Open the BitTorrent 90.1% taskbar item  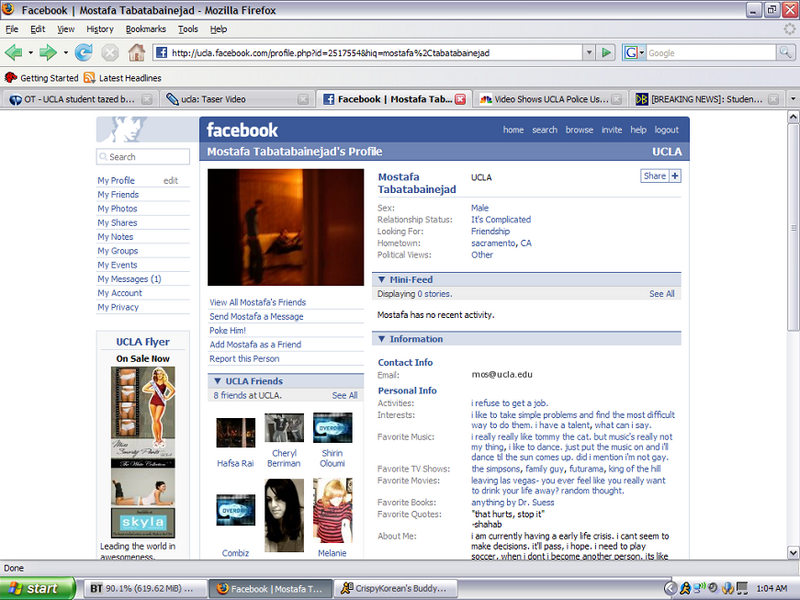145,588
